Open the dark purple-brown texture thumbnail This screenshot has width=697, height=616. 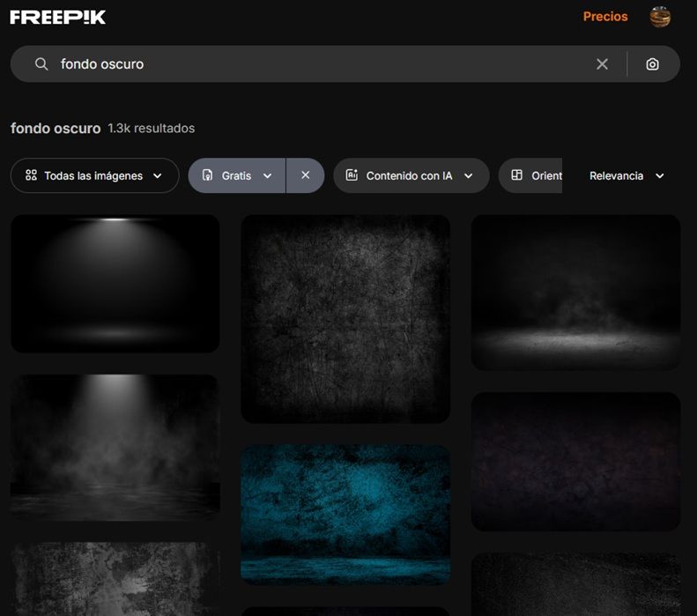(x=575, y=461)
